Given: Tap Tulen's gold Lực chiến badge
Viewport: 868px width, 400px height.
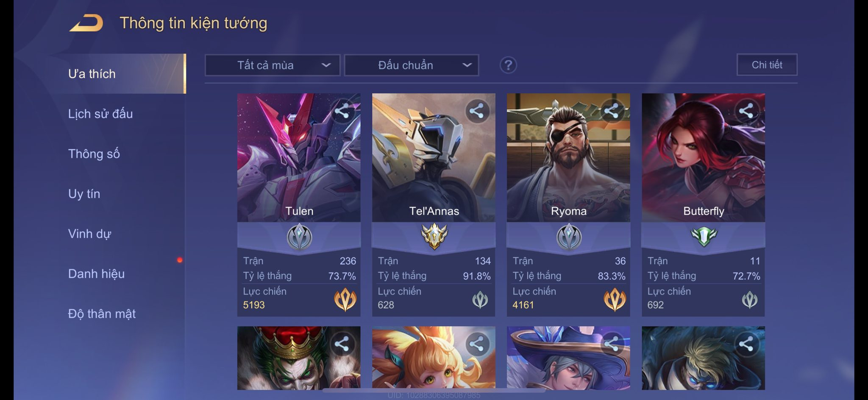Looking at the screenshot, I should [x=345, y=299].
